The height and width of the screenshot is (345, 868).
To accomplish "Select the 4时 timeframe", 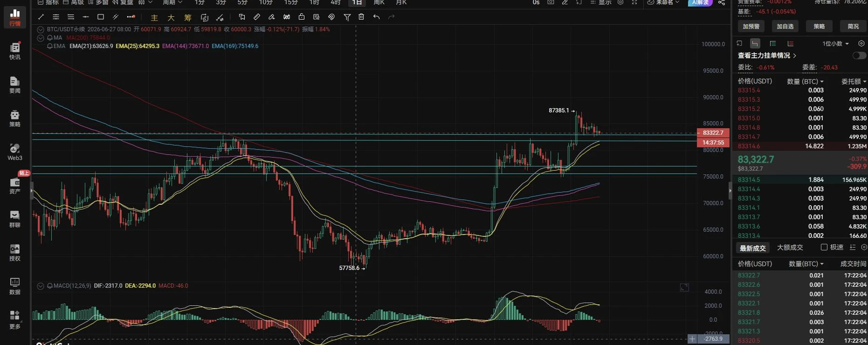I will 336,3.
